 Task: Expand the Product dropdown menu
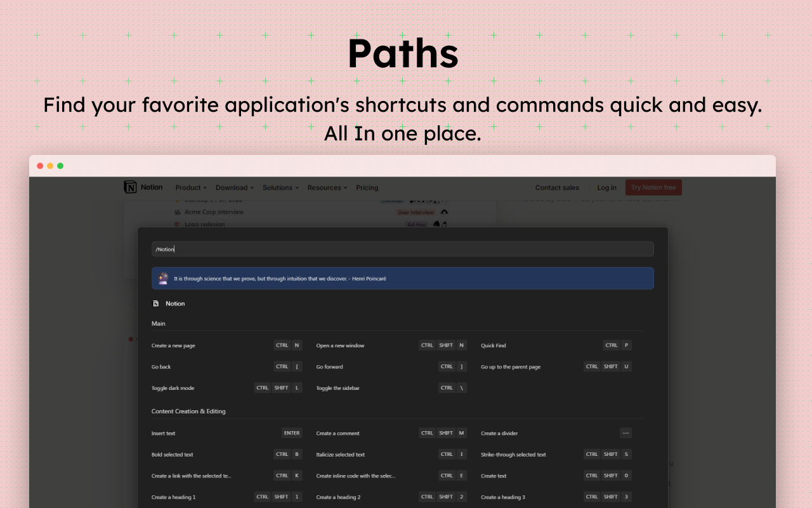(191, 188)
